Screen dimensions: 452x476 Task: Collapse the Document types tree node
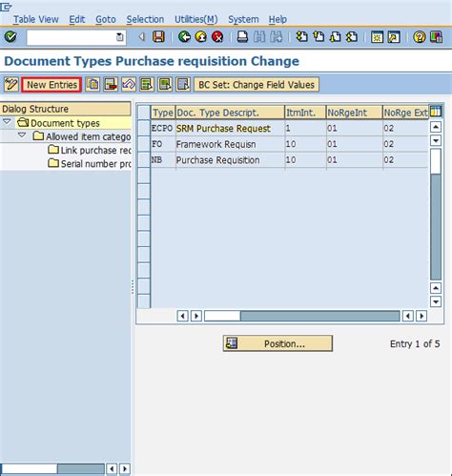pos(7,122)
